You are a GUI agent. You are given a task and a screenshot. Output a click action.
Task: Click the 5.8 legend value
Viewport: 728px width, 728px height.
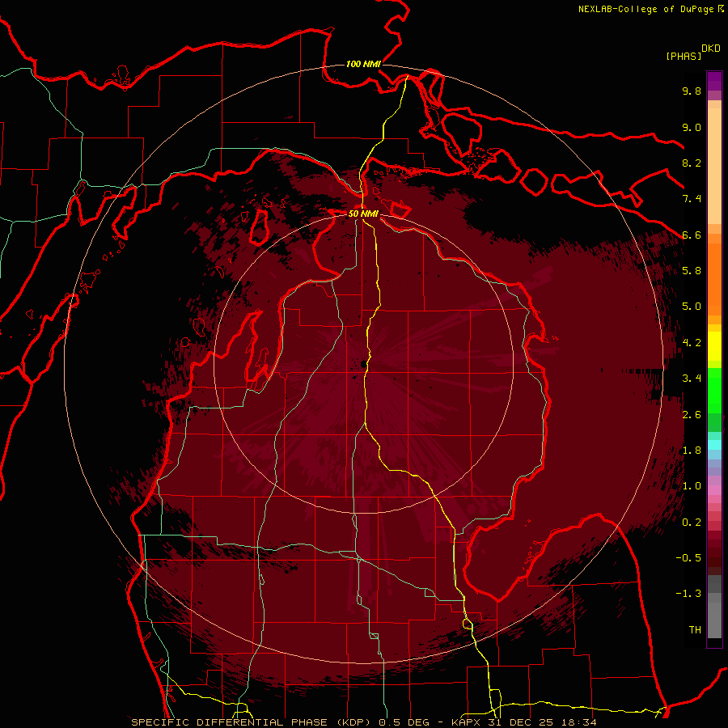click(x=692, y=271)
